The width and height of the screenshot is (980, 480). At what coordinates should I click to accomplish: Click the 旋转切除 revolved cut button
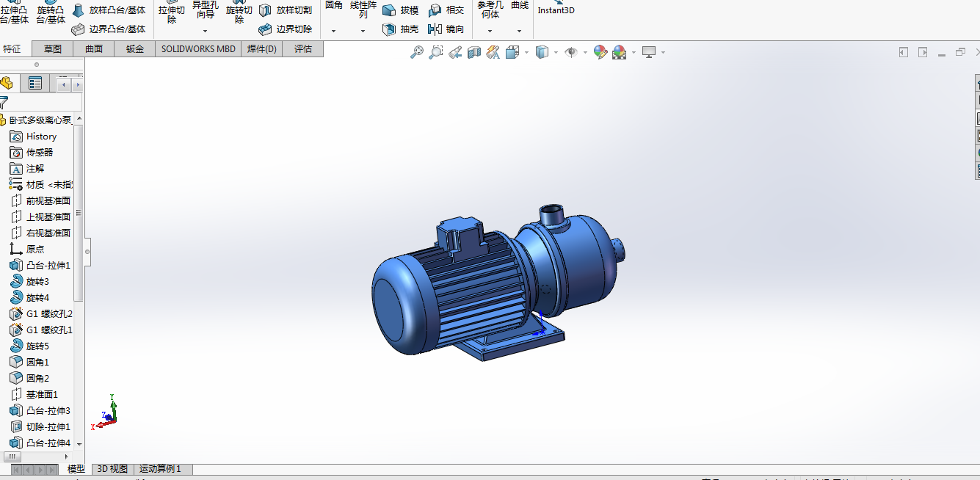[x=239, y=12]
